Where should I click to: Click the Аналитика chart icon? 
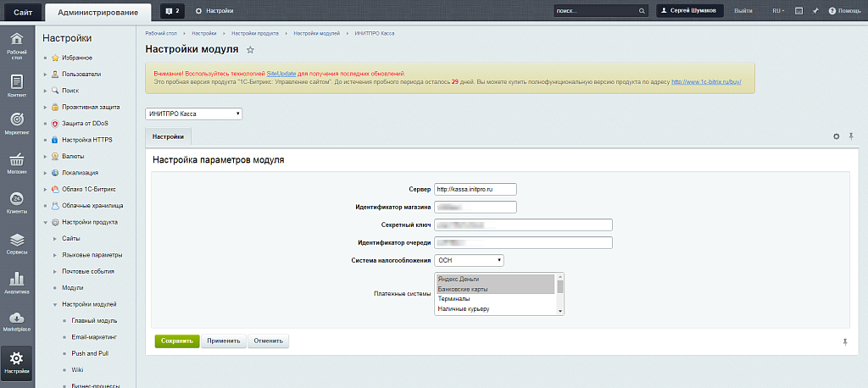[x=17, y=280]
